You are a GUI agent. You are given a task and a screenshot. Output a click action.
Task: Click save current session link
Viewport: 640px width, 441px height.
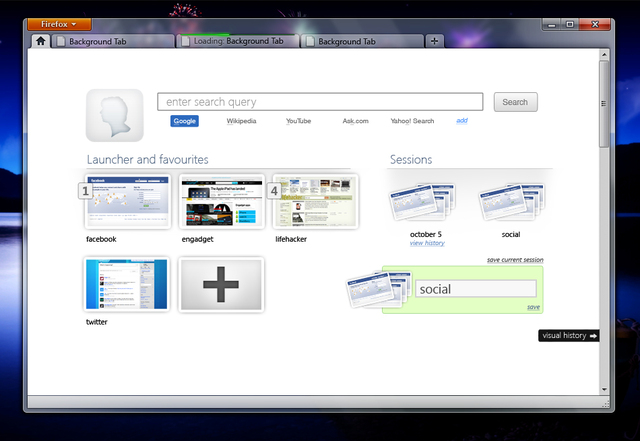(515, 260)
